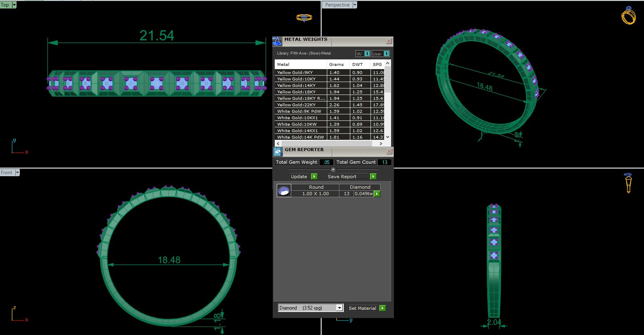This screenshot has height=335, width=644.
Task: Open the Top viewport dropdown arrow
Action: coord(14,5)
